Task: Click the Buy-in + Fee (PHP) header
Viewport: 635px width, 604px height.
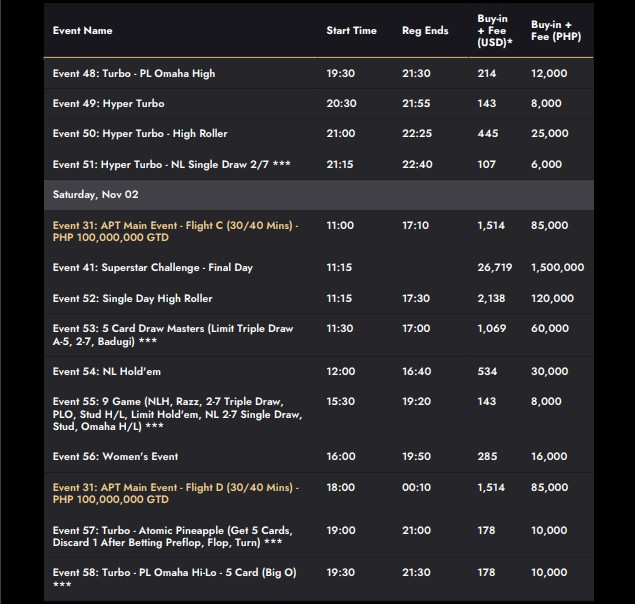Action: (556, 31)
